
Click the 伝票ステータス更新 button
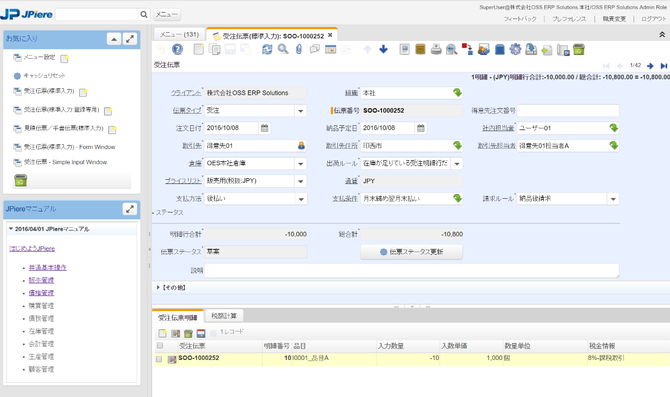pyautogui.click(x=411, y=252)
